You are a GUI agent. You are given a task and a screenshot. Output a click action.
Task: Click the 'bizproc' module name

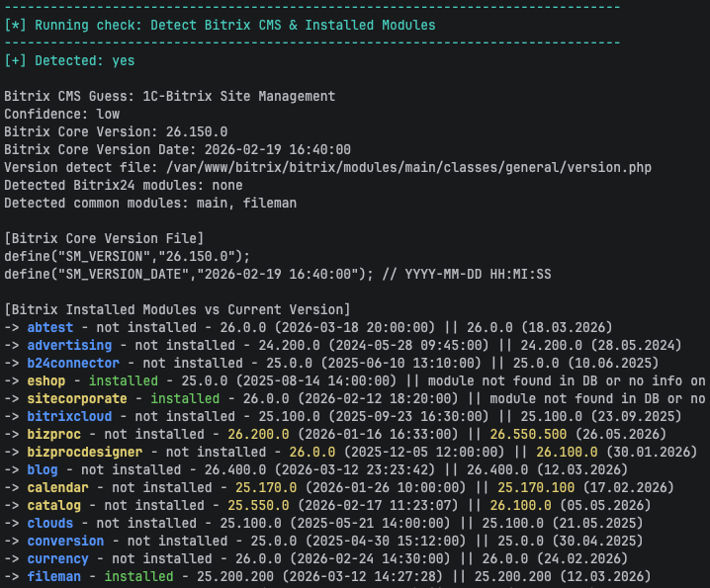pyautogui.click(x=53, y=434)
